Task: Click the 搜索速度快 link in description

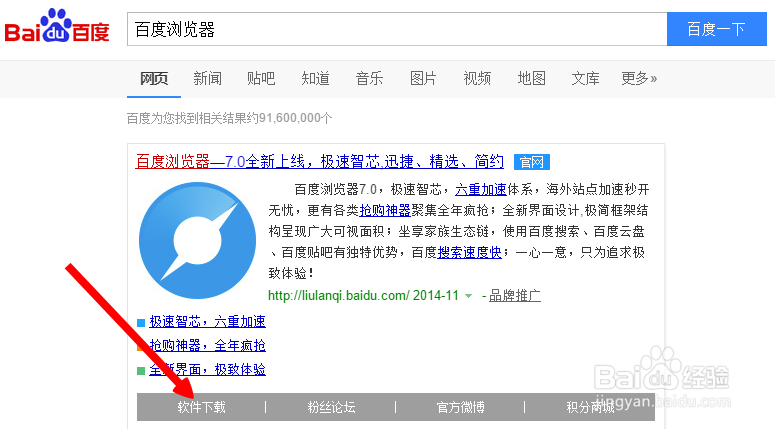Action: tap(470, 253)
